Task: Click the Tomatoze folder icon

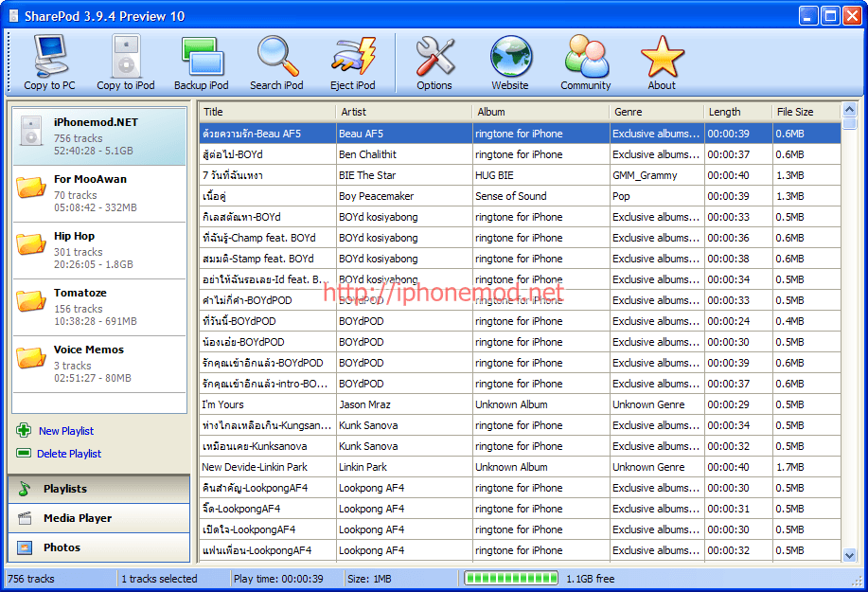Action: 31,300
